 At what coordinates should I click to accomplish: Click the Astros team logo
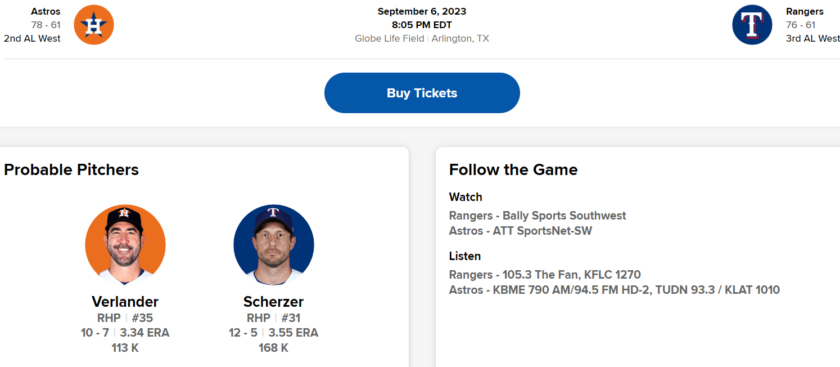point(94,25)
